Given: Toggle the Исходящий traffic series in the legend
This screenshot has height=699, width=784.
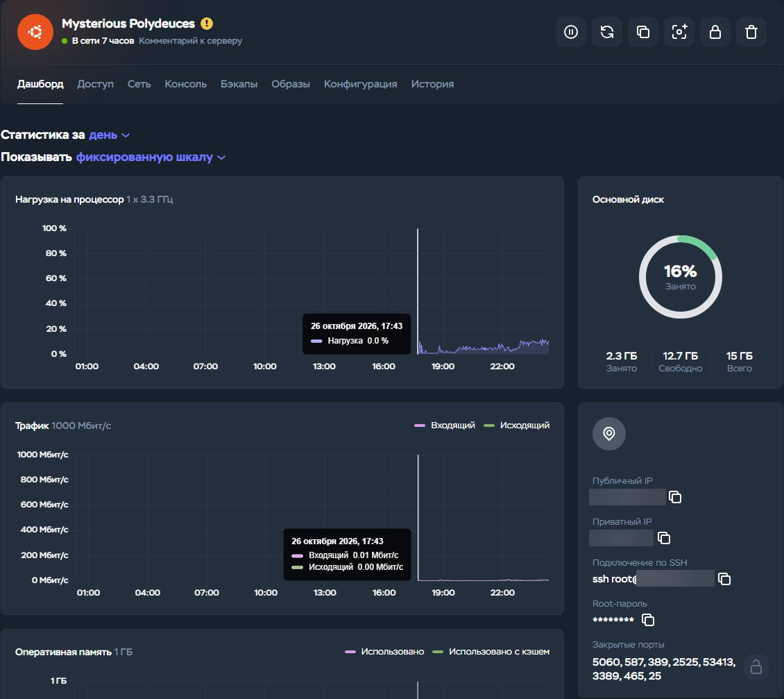Looking at the screenshot, I should click(x=516, y=426).
